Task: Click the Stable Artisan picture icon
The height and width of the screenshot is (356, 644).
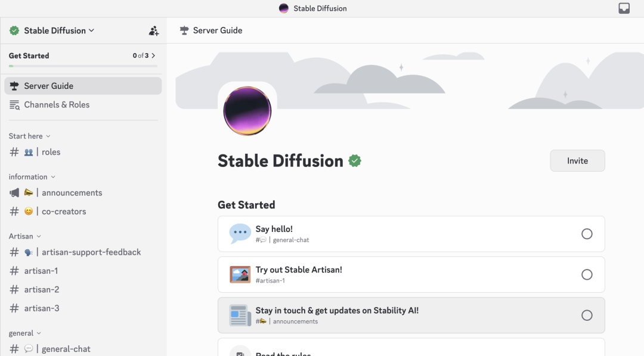Action: [x=240, y=274]
